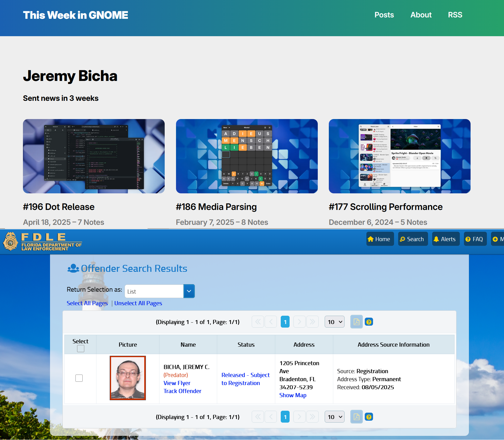Open the Return Selection as dropdown arrow
This screenshot has width=504, height=440.
pyautogui.click(x=189, y=291)
